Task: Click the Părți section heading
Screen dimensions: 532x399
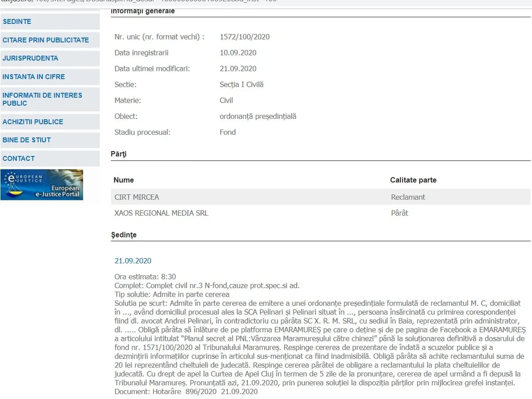Action: point(119,154)
